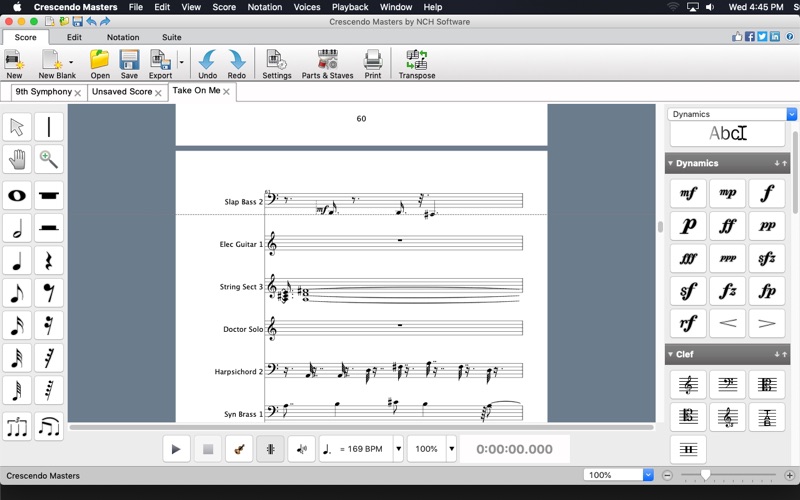Stop playback with Stop button
The image size is (800, 500).
point(208,449)
